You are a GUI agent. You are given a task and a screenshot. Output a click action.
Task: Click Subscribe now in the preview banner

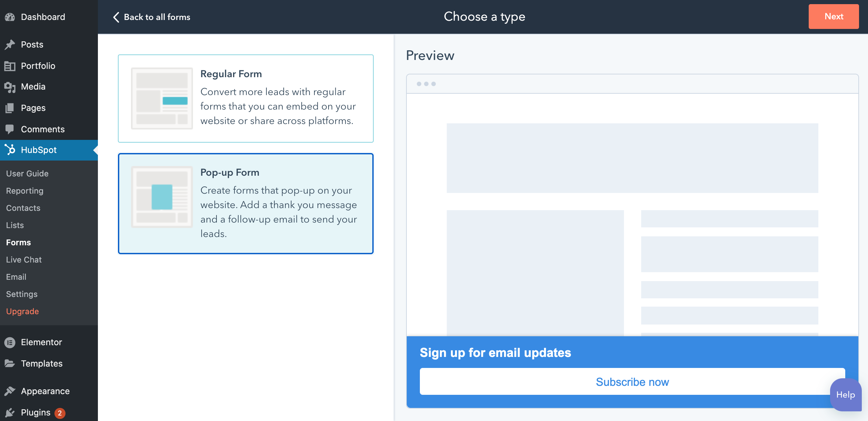(x=632, y=382)
